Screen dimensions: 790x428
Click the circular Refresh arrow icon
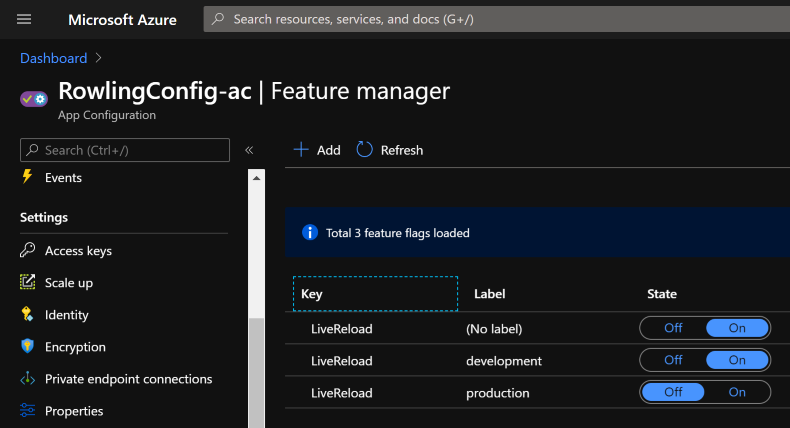coord(364,149)
